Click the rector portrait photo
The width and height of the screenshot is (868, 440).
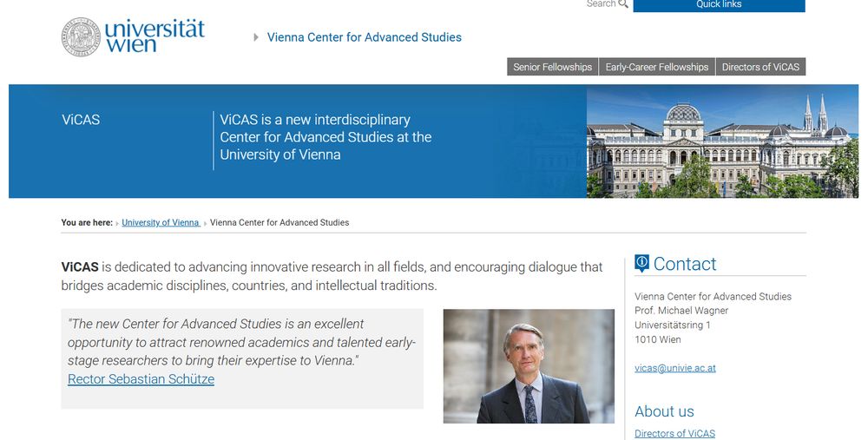[x=529, y=366]
